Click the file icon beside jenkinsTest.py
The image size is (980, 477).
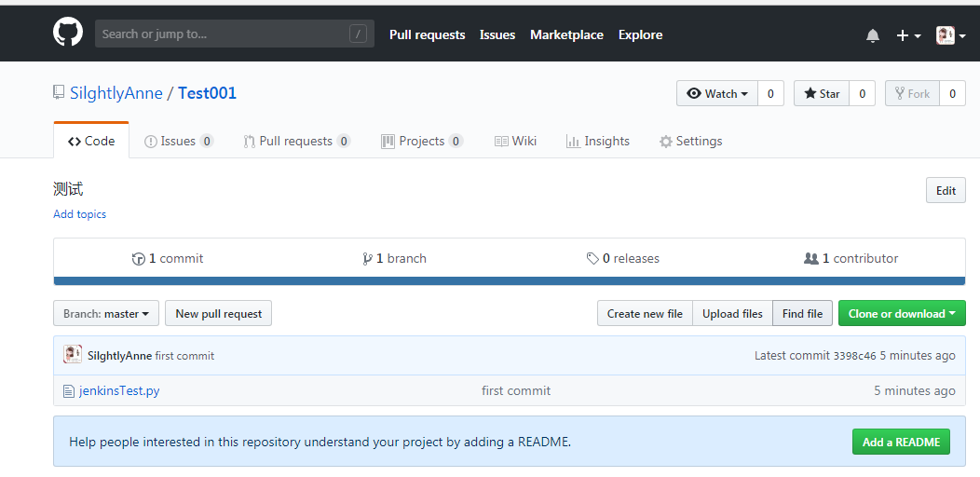[x=69, y=391]
